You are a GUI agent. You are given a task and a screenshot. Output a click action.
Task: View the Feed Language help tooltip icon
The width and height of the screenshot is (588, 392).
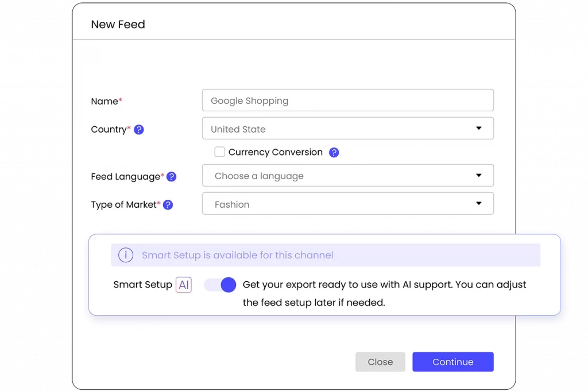[171, 177]
